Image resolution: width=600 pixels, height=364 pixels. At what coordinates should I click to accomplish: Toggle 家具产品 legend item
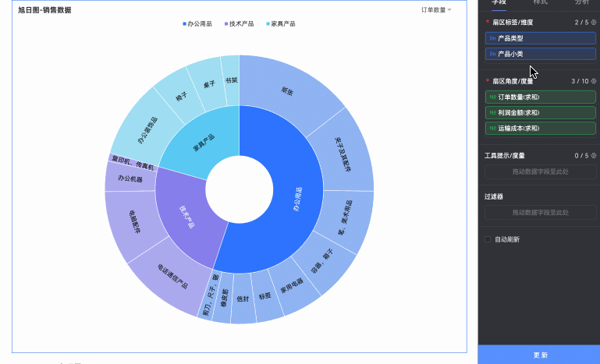(x=281, y=23)
